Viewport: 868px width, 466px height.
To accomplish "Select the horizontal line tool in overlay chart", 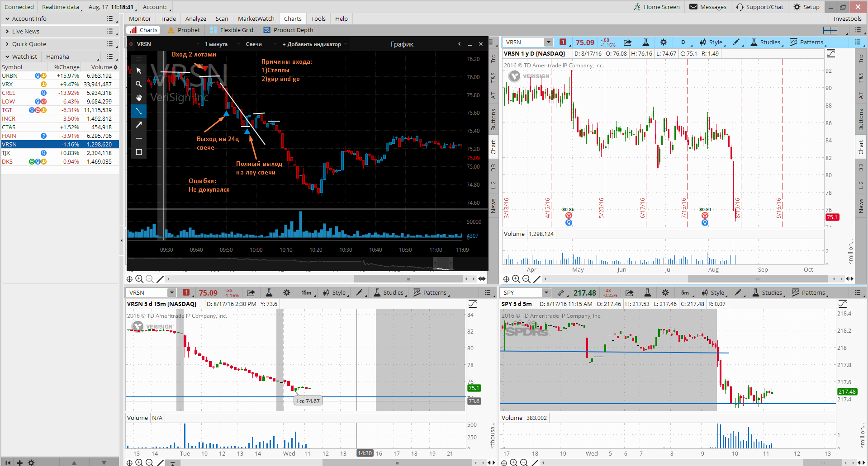I will click(139, 138).
